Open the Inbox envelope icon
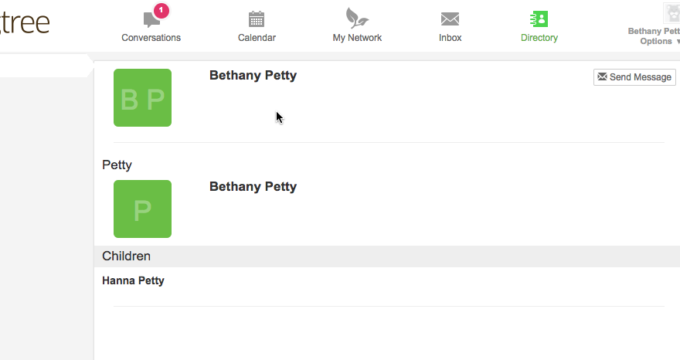Image resolution: width=680 pixels, height=360 pixels. pos(450,19)
